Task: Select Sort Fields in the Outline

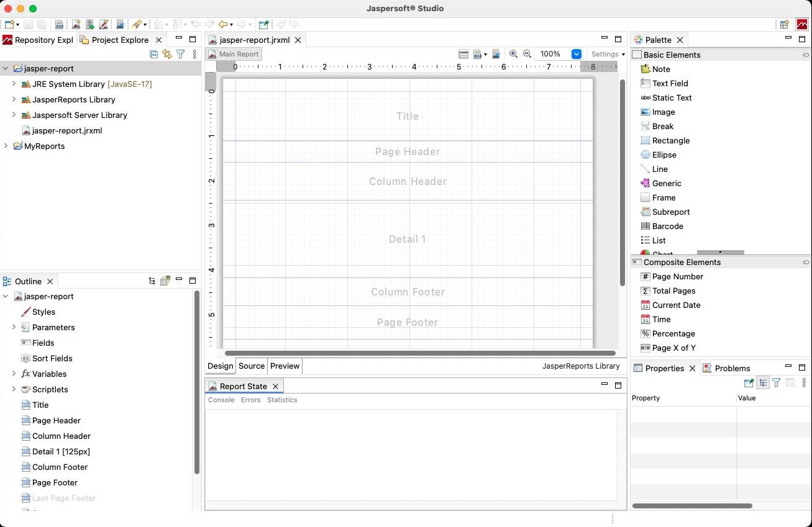Action: [47, 358]
